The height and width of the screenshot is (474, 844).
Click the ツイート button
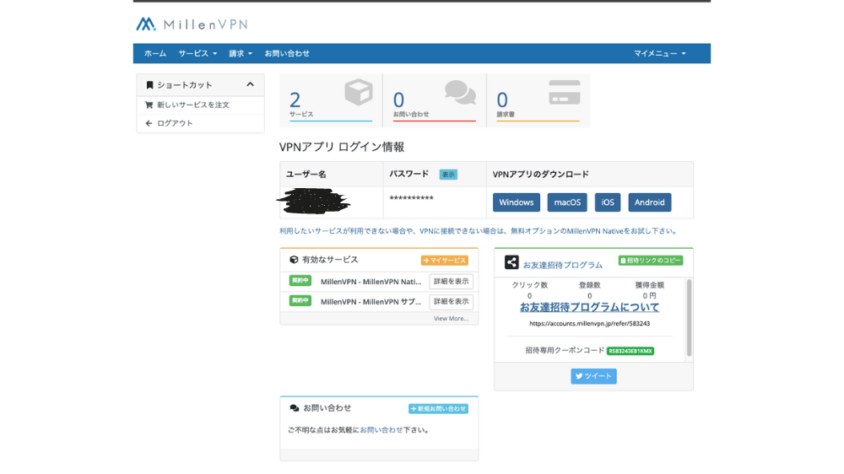[x=593, y=376]
